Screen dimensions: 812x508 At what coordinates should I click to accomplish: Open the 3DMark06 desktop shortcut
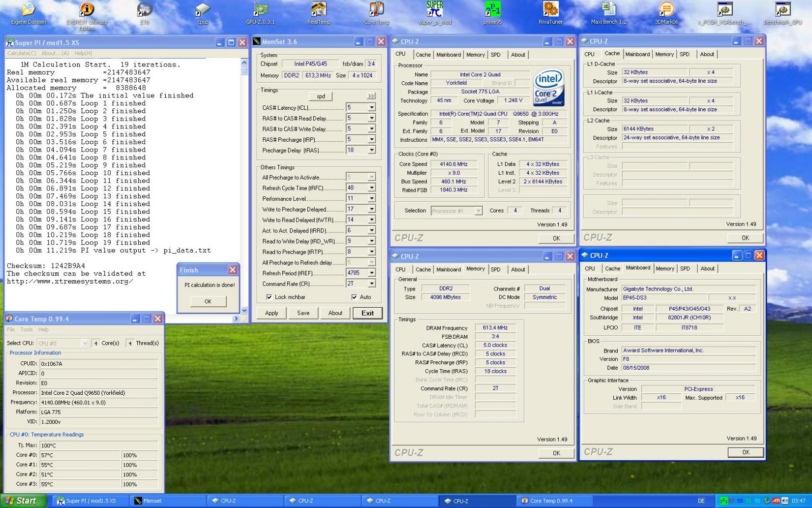coord(666,10)
